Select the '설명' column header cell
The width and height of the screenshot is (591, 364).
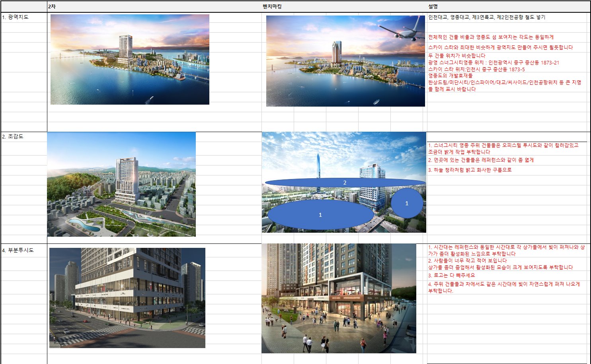[x=508, y=7]
